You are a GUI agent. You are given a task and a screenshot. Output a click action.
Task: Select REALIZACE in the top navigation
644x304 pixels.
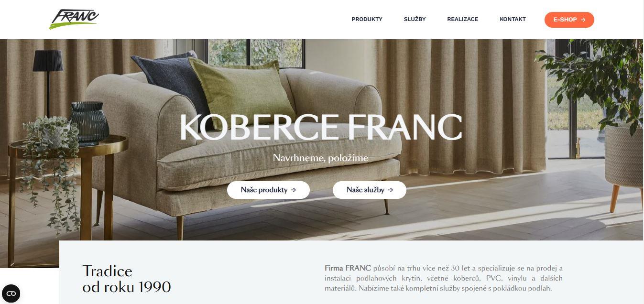coord(462,20)
